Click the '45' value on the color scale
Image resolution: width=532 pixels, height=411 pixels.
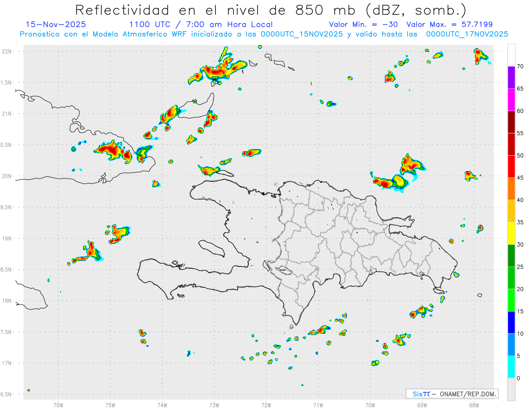(520, 178)
